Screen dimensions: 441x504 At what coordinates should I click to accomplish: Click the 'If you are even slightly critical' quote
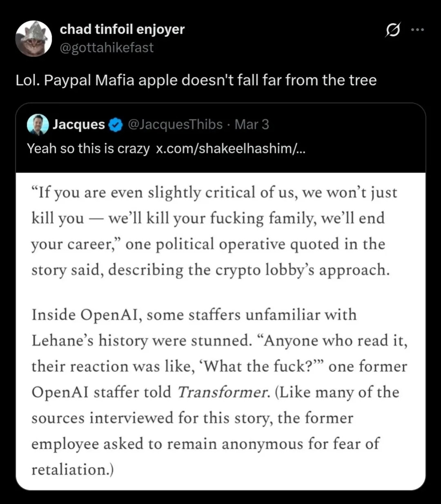tap(214, 193)
